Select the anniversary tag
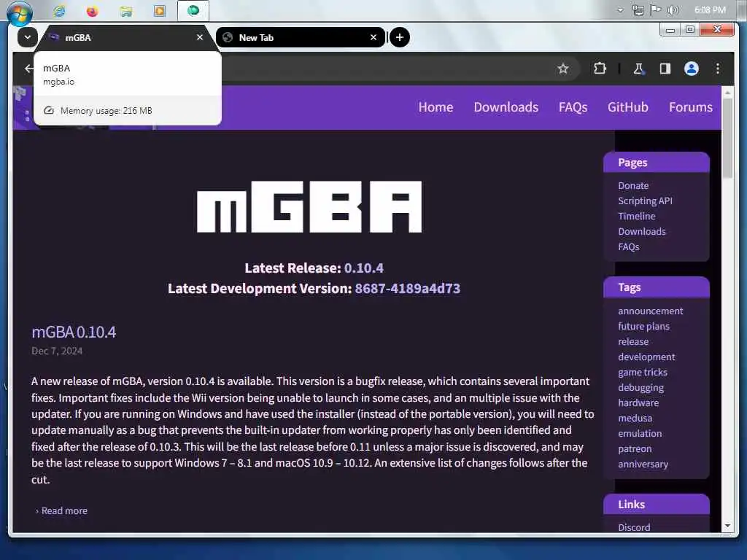Viewport: 747px width, 560px height. click(643, 464)
